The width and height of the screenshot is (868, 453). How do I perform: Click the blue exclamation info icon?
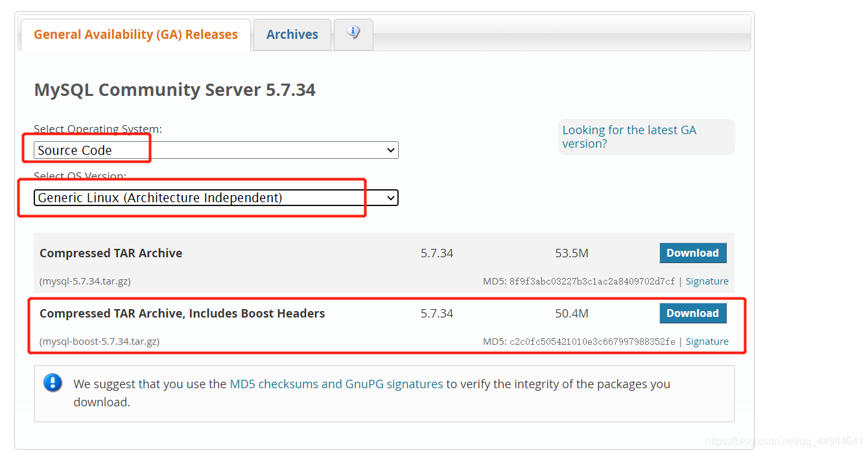(x=53, y=382)
